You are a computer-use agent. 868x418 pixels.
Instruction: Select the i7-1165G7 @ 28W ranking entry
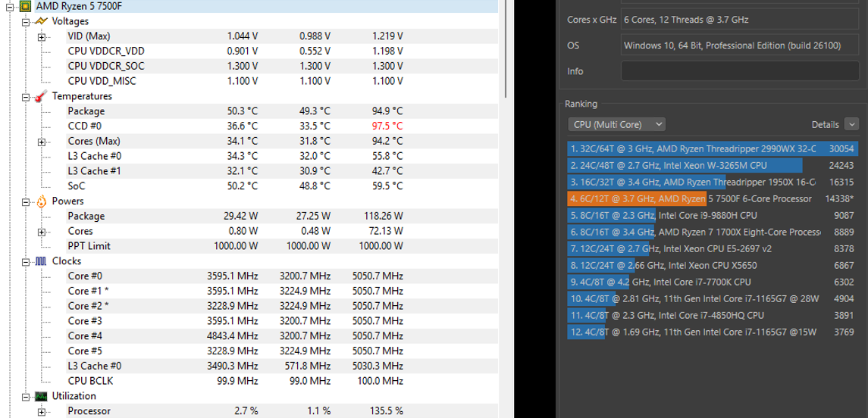point(713,298)
